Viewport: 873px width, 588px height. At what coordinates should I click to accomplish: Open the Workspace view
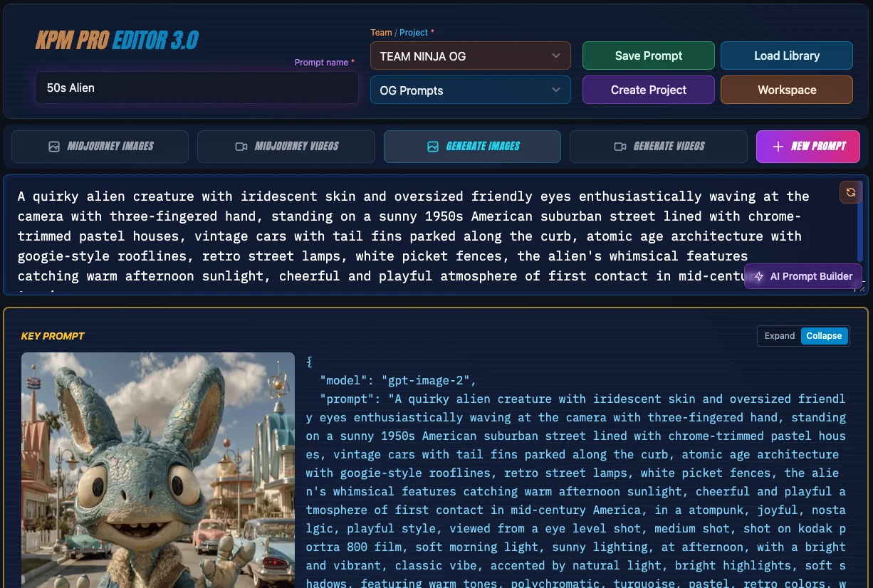(786, 90)
